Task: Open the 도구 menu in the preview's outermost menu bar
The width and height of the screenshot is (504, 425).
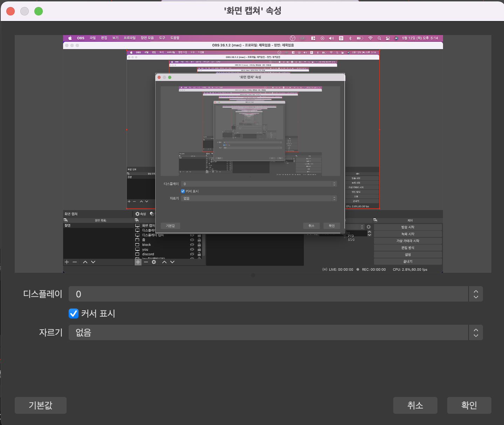Action: click(162, 38)
